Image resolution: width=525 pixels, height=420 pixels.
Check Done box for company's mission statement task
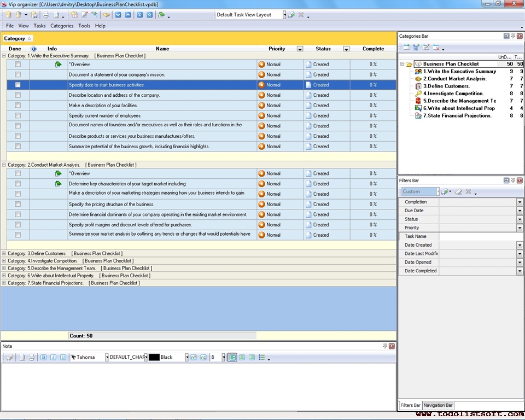point(18,74)
